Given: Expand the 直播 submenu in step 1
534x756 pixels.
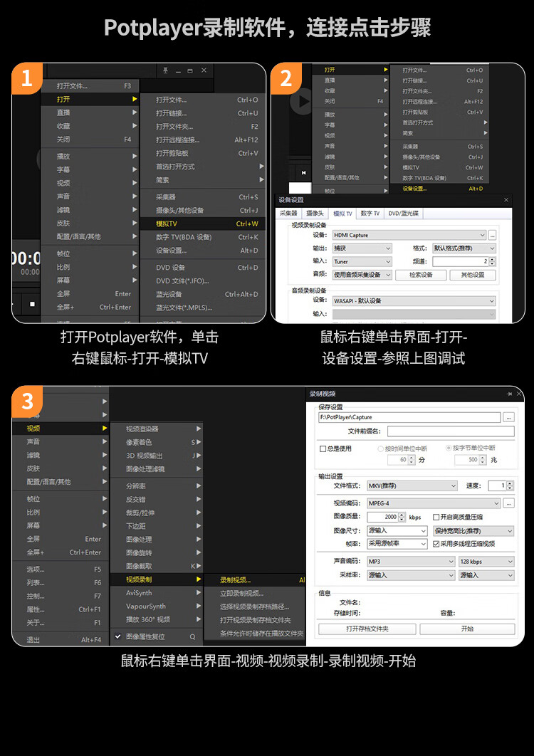Looking at the screenshot, I should pyautogui.click(x=90, y=112).
